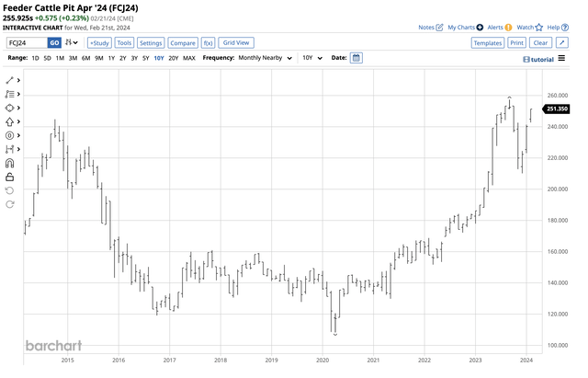
Task: Click the Print button
Action: click(516, 43)
